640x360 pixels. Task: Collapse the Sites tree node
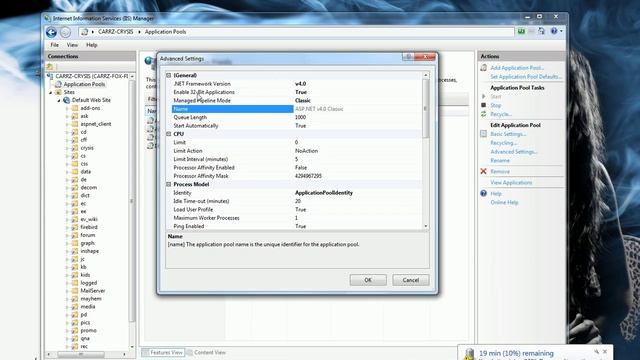click(51, 93)
